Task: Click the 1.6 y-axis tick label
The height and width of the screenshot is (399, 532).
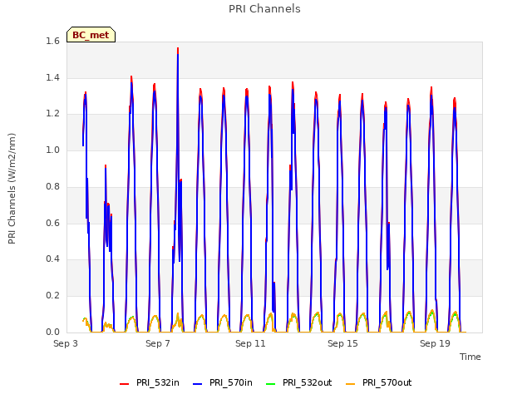Action: click(x=52, y=41)
